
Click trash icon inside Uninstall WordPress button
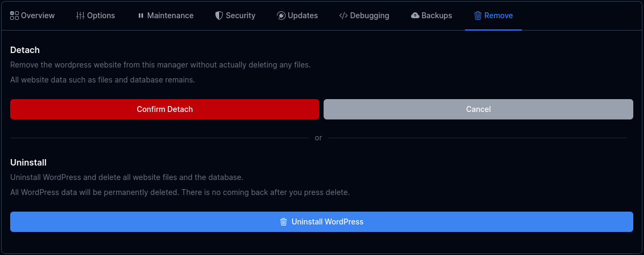[284, 222]
